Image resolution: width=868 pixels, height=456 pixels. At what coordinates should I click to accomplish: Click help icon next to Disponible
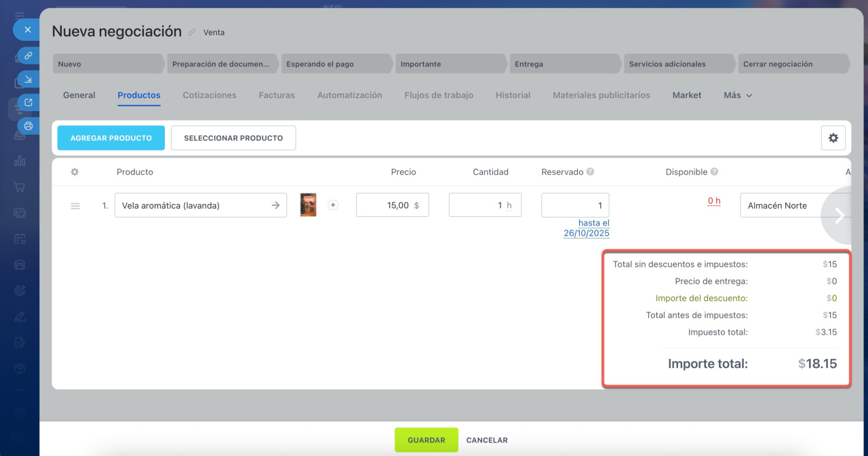(714, 172)
